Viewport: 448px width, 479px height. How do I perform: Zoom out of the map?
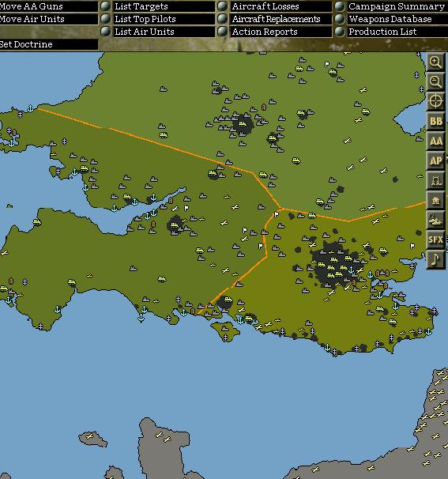click(x=435, y=81)
